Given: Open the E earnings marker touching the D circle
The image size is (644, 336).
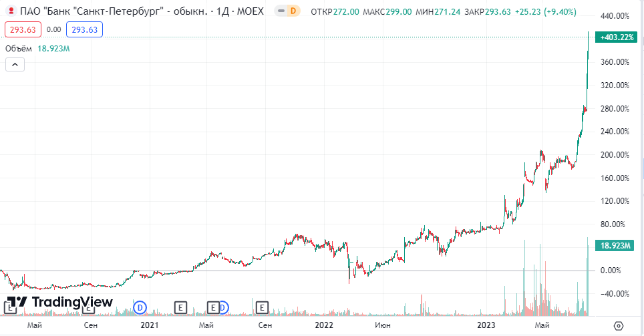Looking at the screenshot, I should coord(213,307).
